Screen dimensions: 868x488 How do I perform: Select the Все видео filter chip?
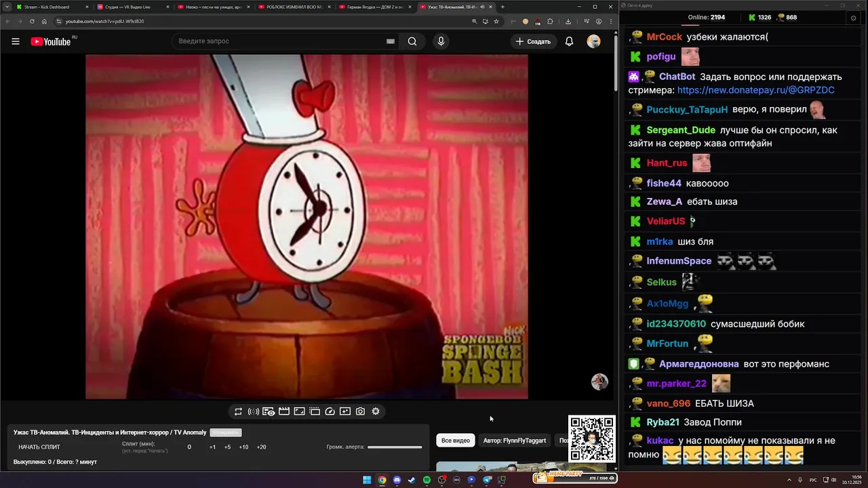(x=456, y=441)
